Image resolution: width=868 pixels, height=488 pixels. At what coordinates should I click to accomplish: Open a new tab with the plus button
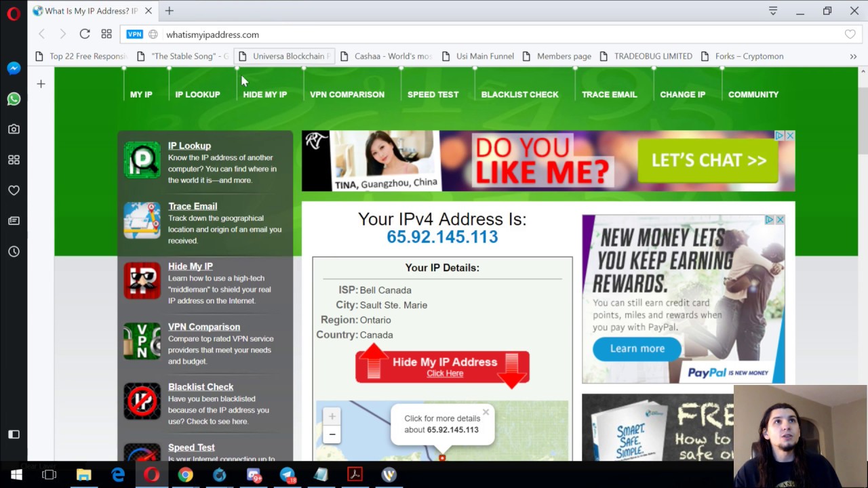pos(170,11)
